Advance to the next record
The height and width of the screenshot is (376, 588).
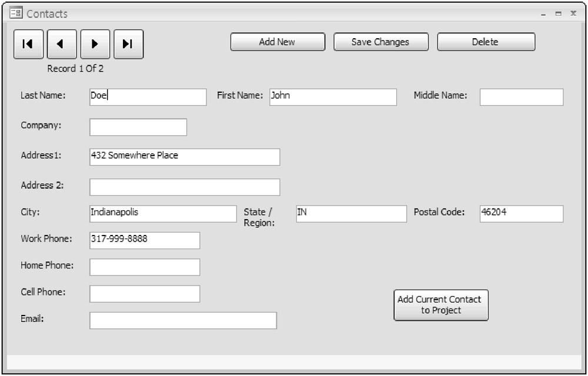pyautogui.click(x=95, y=44)
